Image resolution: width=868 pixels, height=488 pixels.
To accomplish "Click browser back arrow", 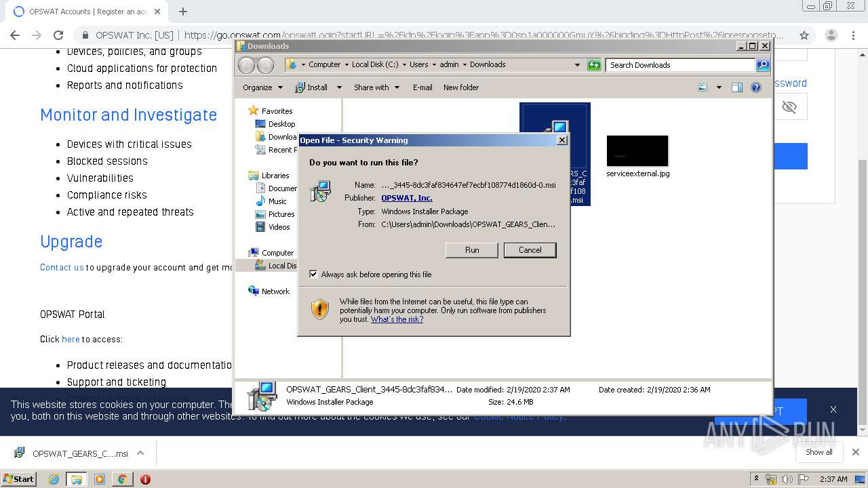I will 15,35.
